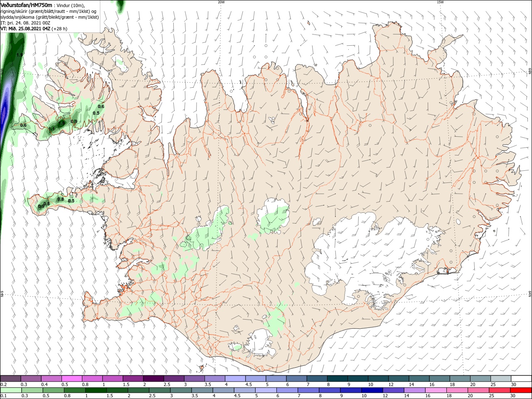Click the white 30 mm snow legend swatch
Image resolution: width=532 pixels, height=399 pixels.
click(521, 379)
